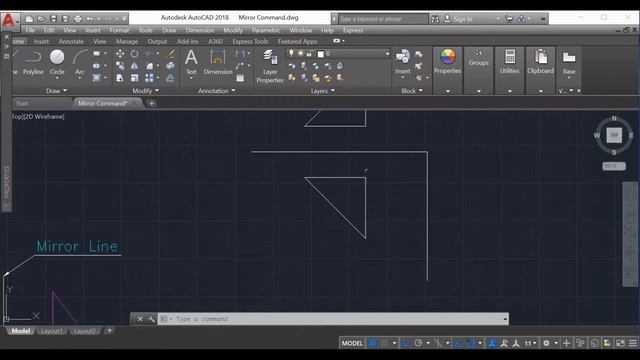Select the Array tool in Modify panel
This screenshot has width=640, height=360.
tap(149, 78)
